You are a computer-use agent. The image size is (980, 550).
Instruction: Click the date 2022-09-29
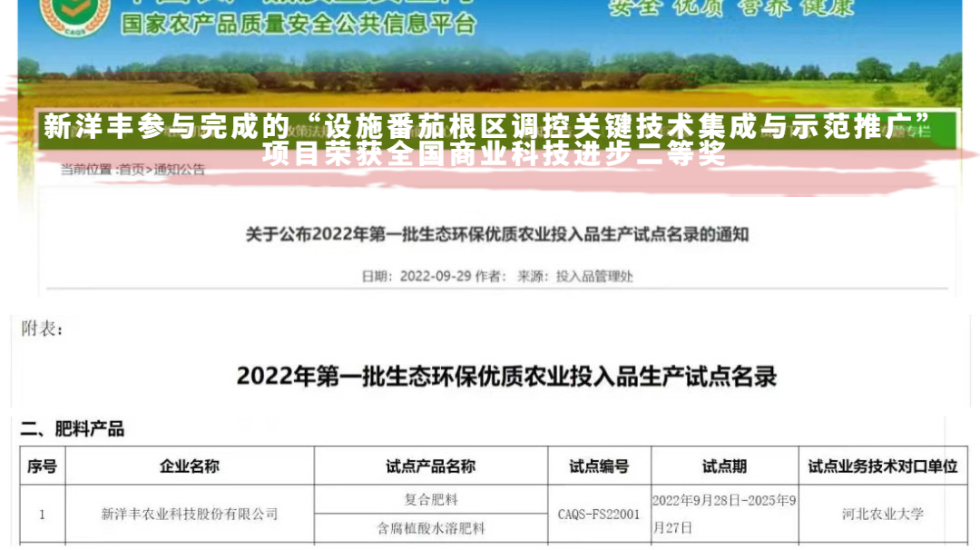[436, 276]
